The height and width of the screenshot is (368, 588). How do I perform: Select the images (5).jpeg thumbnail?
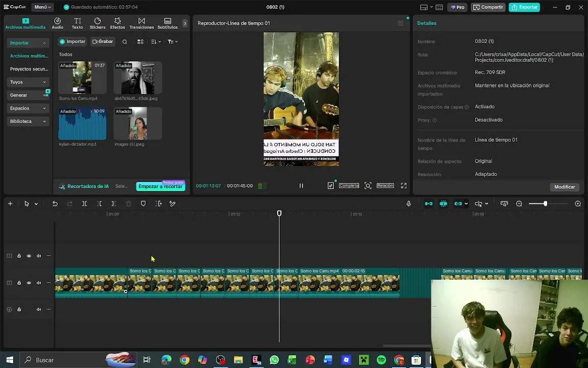[138, 124]
